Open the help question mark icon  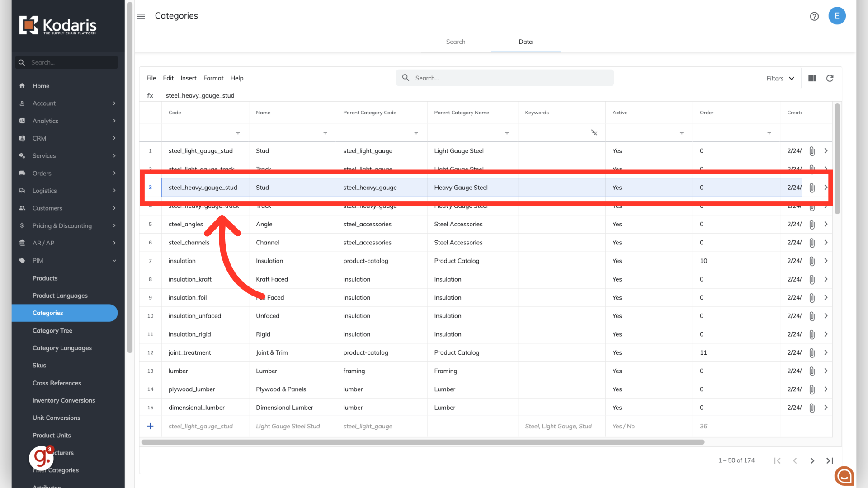pyautogui.click(x=814, y=16)
